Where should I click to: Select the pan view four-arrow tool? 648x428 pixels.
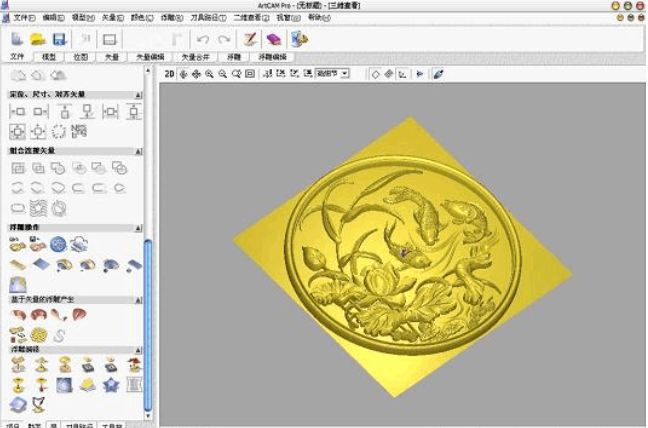point(196,74)
